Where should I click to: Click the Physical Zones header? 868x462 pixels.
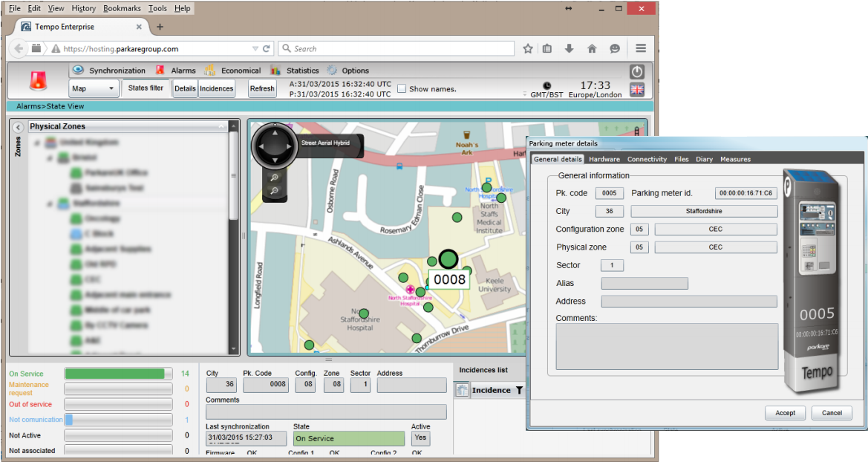coord(127,126)
